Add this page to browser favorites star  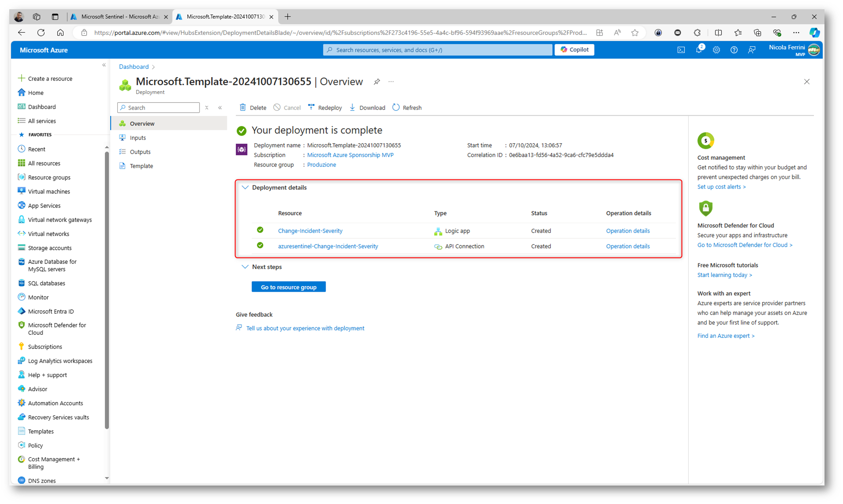coord(635,33)
